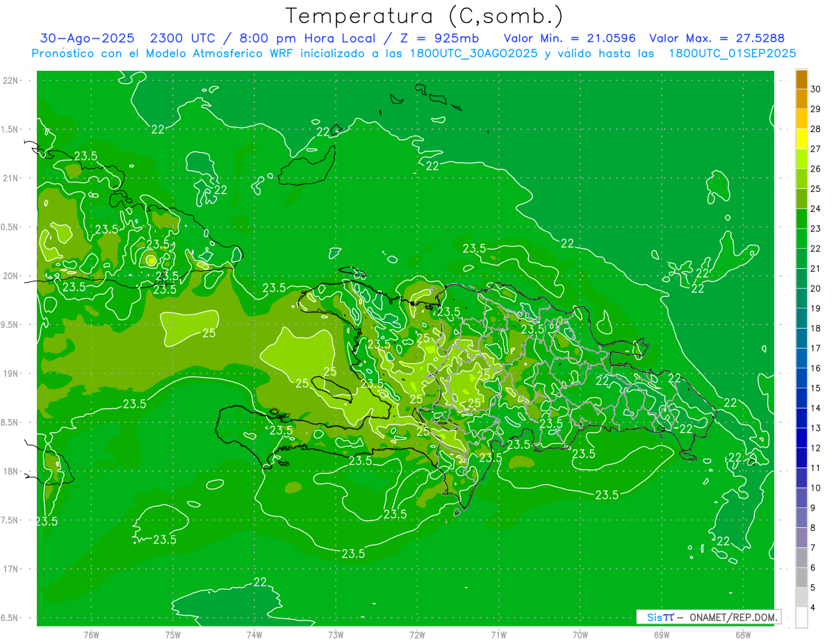Viewport: 834px width, 644px height.
Task: Click the "71W" longitude axis label
Action: tap(498, 635)
